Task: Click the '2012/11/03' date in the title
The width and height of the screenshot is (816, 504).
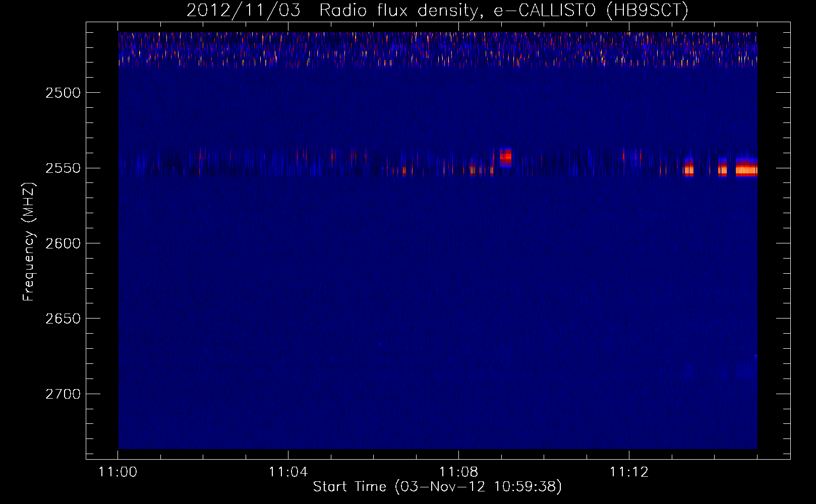Action: point(244,10)
